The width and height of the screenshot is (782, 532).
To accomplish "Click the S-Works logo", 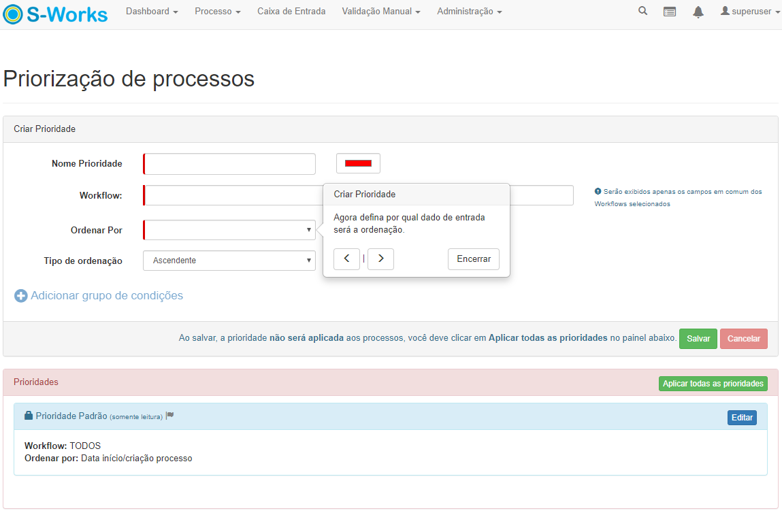I will [56, 14].
